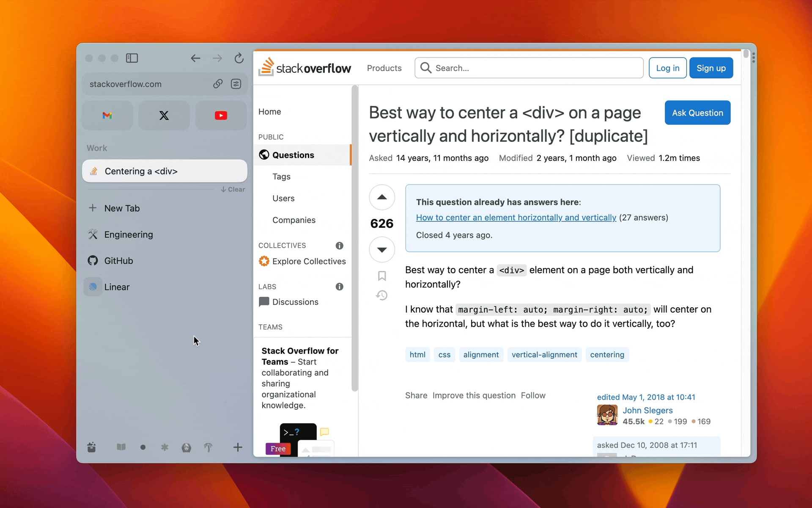This screenshot has width=812, height=508.
Task: Select the Centering a <div> tab
Action: point(165,171)
